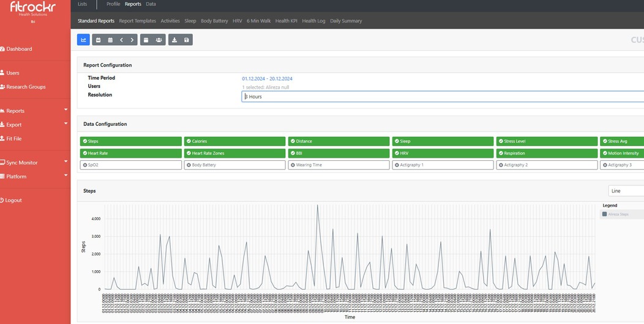Click the Alireza Steps legend color swatch
Image resolution: width=644 pixels, height=324 pixels.
(x=605, y=215)
